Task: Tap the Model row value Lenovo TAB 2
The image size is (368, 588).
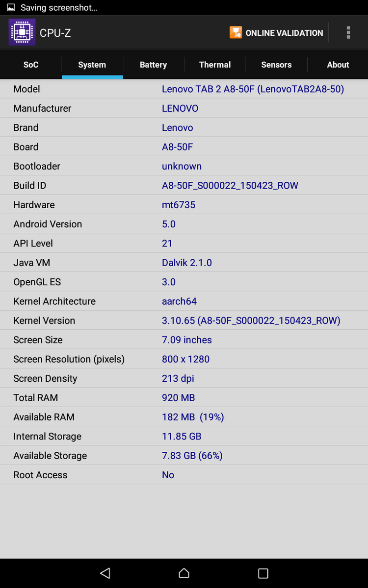Action: point(253,89)
